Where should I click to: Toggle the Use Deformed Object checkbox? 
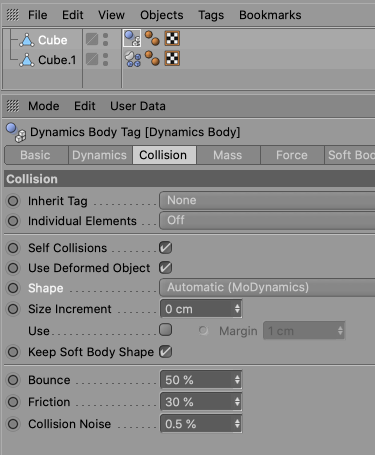(165, 268)
